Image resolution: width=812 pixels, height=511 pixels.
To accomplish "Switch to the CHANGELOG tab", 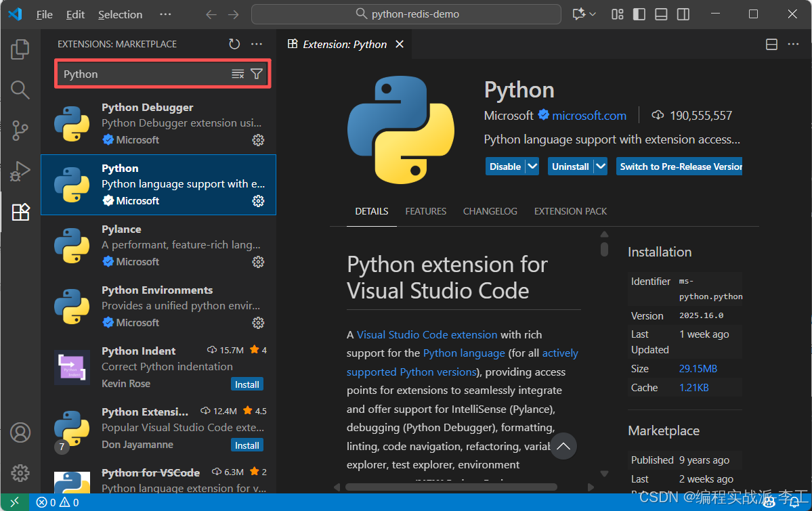I will 490,211.
